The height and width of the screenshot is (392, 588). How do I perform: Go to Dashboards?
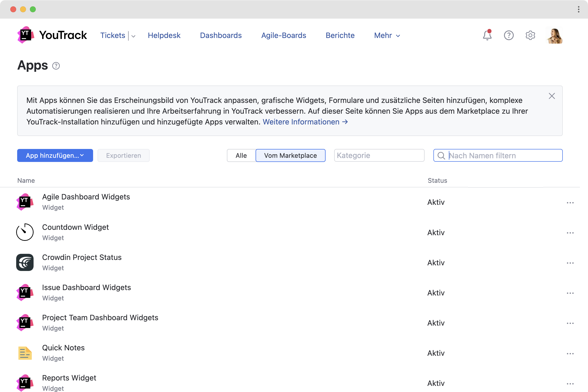tap(221, 36)
